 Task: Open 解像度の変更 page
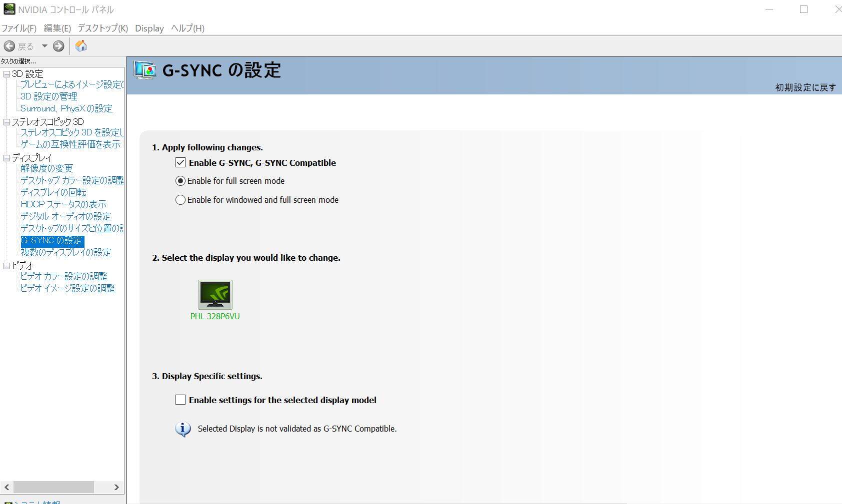(47, 168)
